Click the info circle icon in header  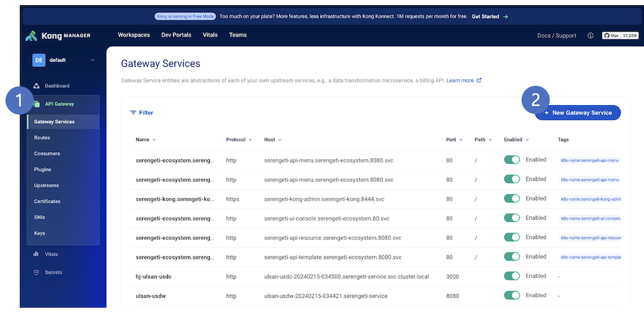(x=591, y=35)
